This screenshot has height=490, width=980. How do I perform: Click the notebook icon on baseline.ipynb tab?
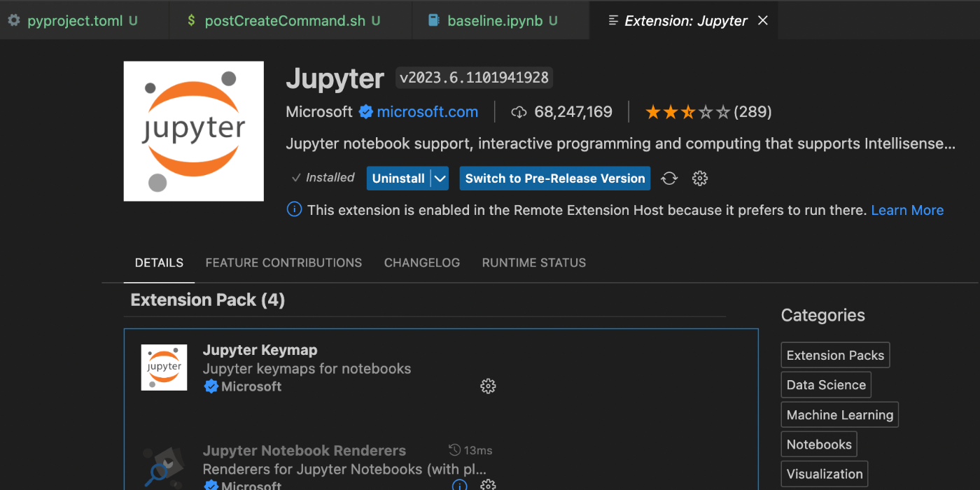[x=433, y=20]
